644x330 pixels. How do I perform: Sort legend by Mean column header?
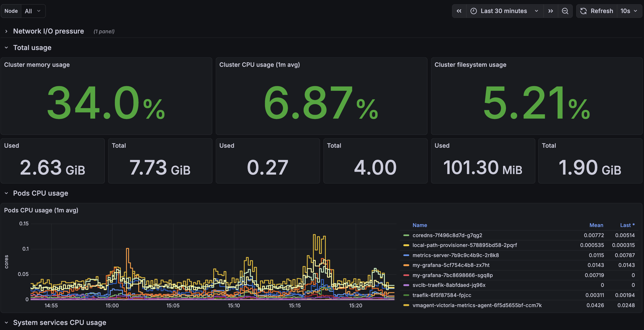pos(596,225)
